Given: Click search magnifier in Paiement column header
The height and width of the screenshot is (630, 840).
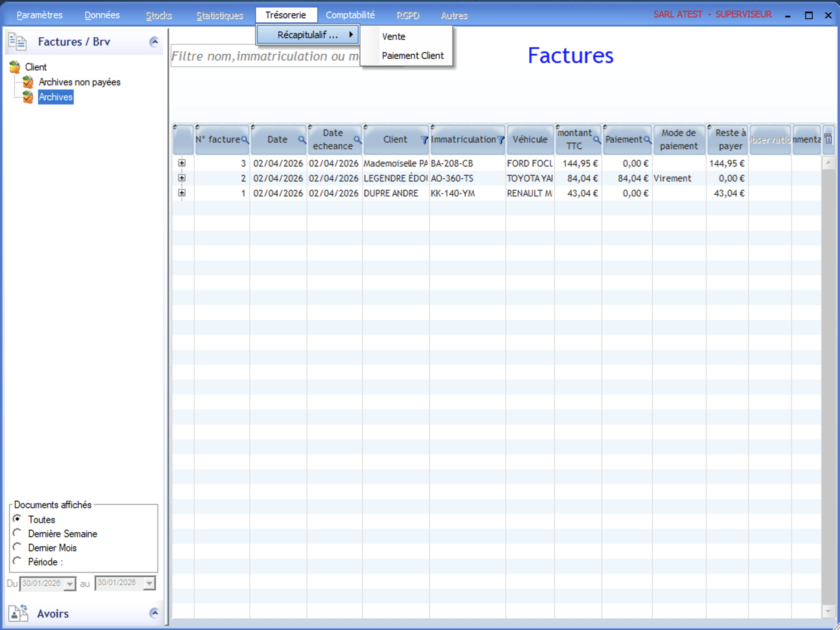Looking at the screenshot, I should click(x=647, y=140).
